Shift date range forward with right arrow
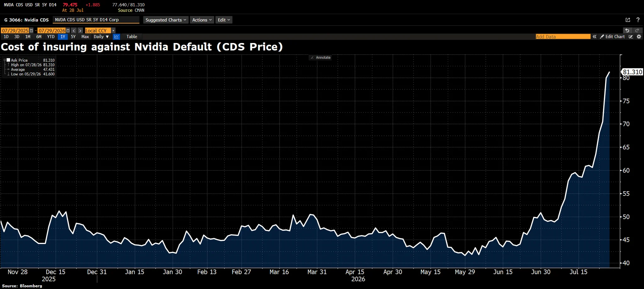 coord(80,30)
